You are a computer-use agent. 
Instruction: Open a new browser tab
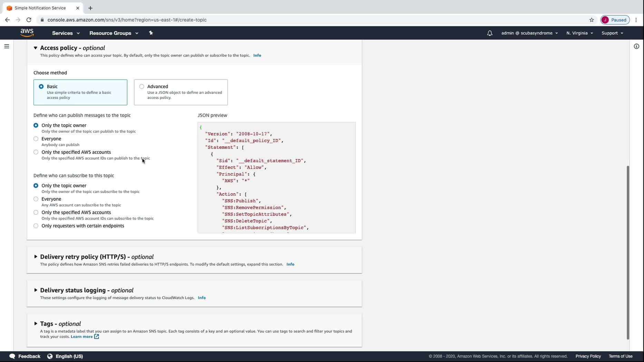coord(90,8)
